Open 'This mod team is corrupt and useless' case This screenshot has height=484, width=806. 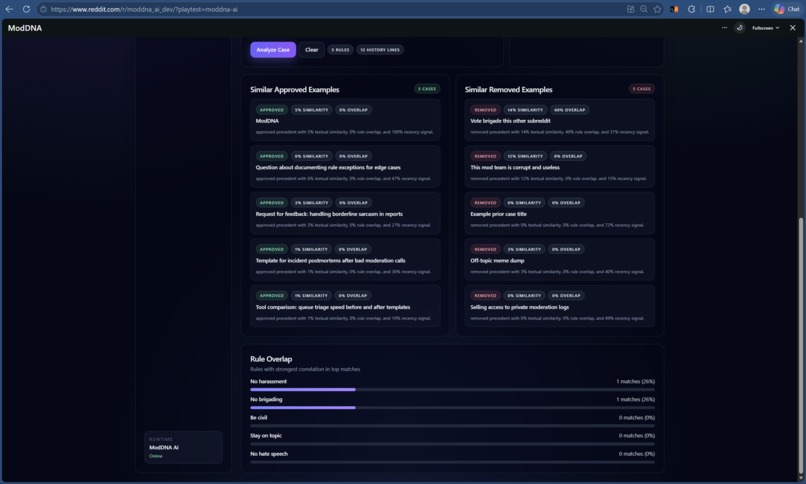pyautogui.click(x=560, y=167)
